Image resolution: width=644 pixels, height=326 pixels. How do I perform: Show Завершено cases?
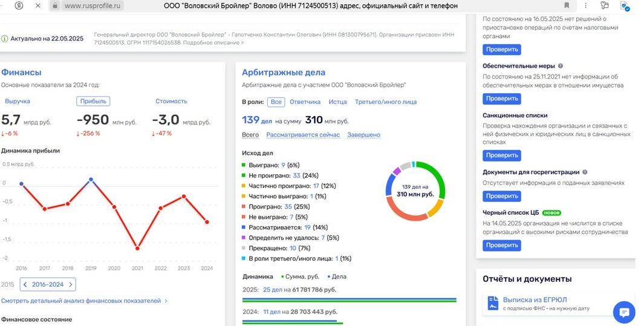coord(363,135)
